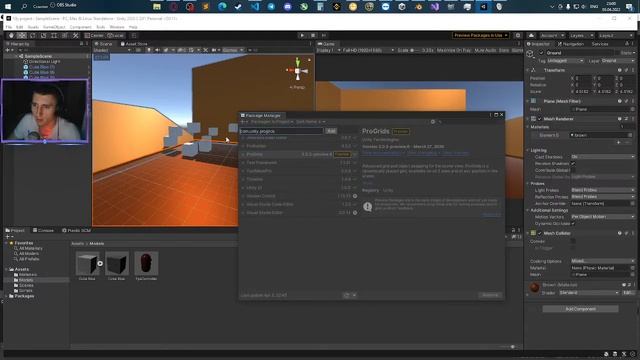The image size is (640, 360).
Task: Open the File menu
Action: 9,27
